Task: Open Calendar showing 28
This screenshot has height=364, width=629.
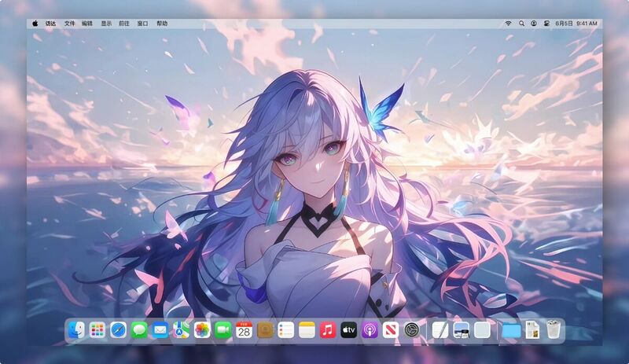Action: click(x=244, y=330)
